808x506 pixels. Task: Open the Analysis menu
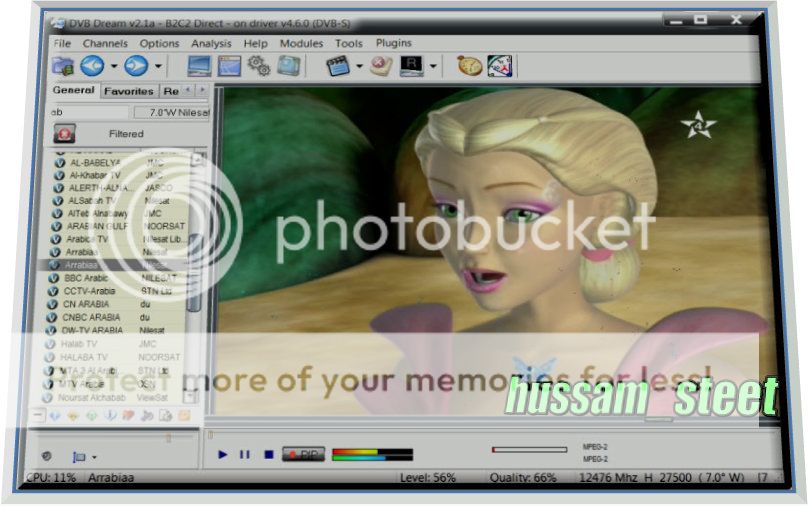[x=211, y=43]
